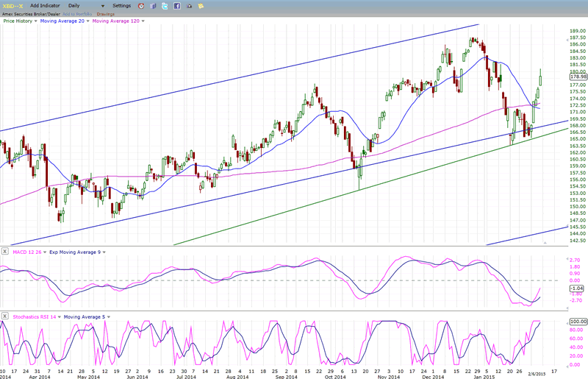Click the Jan 2015 month label

point(484,377)
